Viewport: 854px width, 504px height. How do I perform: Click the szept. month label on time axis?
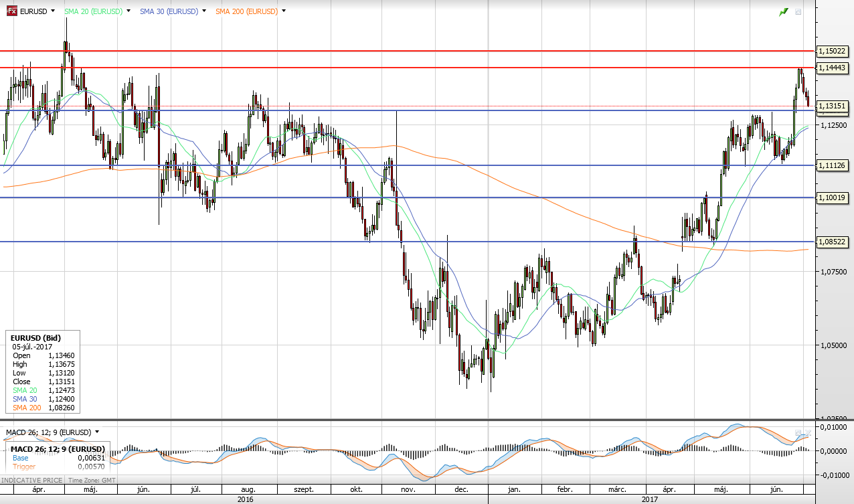(304, 490)
